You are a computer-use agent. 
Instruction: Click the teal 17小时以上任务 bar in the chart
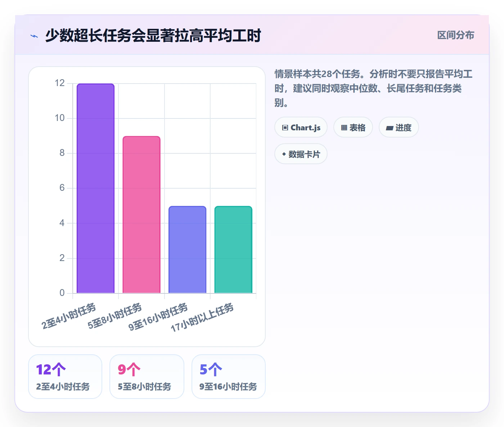pyautogui.click(x=233, y=250)
